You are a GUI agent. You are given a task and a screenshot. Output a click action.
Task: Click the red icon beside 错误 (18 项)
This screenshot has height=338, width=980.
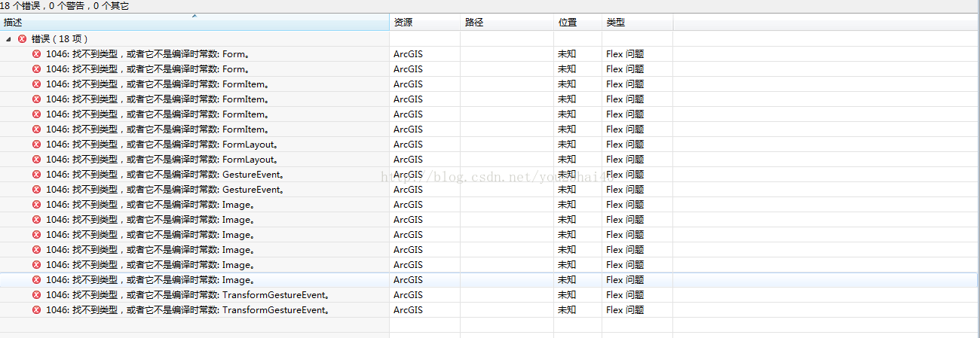point(22,38)
